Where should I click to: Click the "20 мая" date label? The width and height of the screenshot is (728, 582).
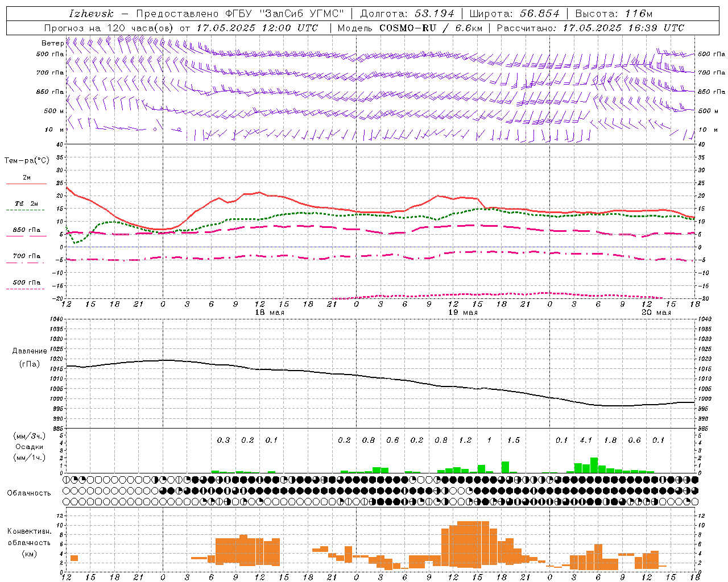[x=656, y=313]
